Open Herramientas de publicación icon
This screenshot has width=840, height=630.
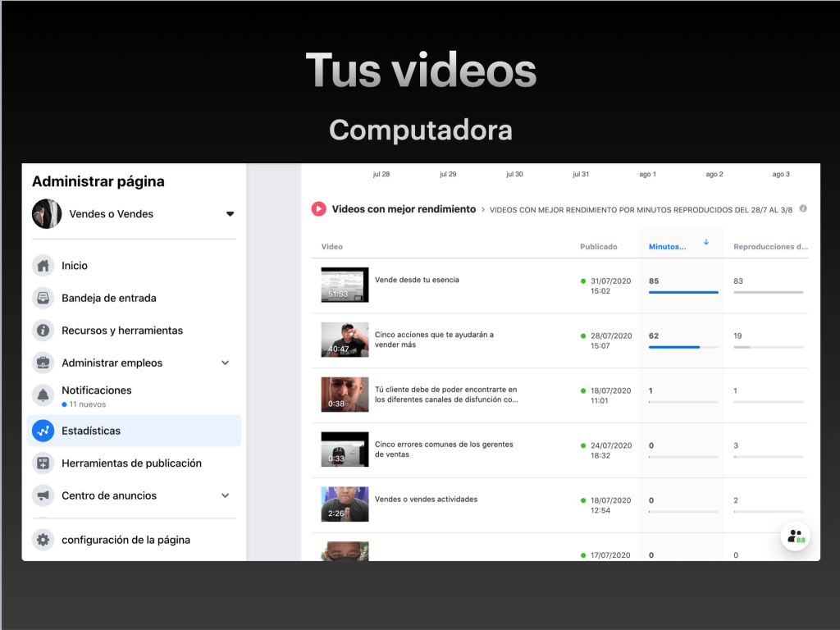(43, 463)
